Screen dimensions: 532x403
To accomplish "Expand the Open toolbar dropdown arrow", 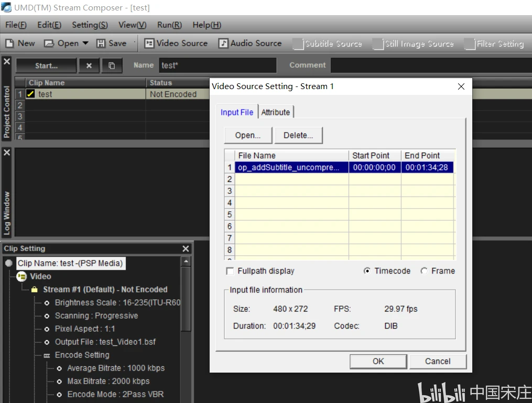I will 85,43.
